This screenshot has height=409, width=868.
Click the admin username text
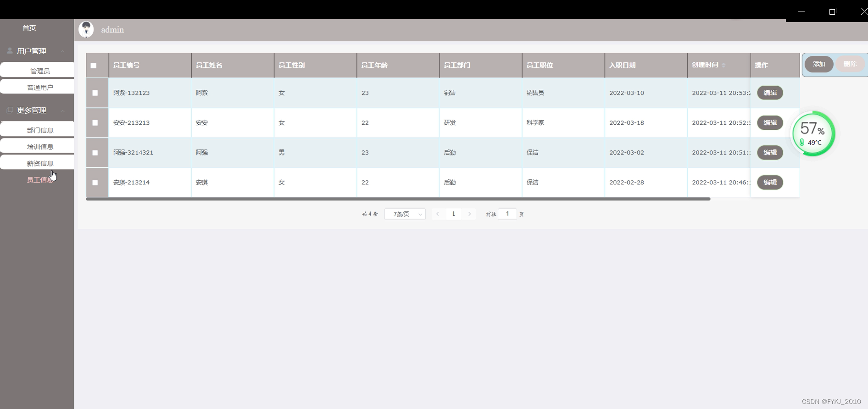pos(112,30)
